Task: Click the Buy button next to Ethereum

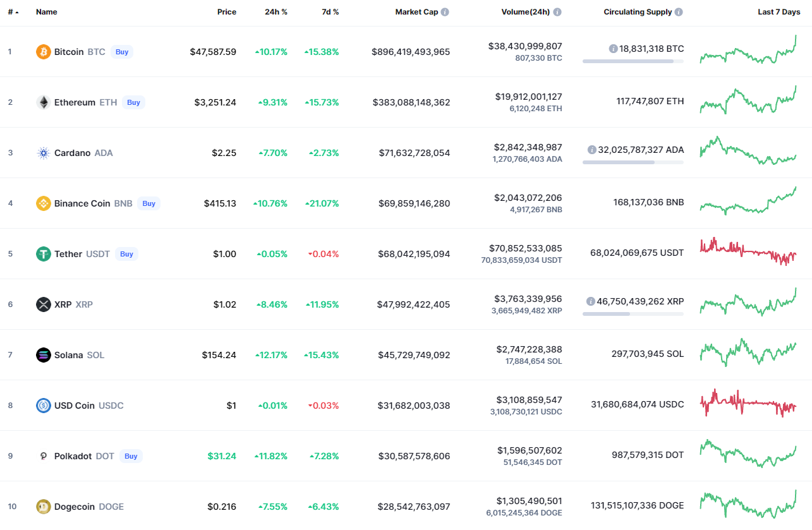Action: click(x=133, y=102)
